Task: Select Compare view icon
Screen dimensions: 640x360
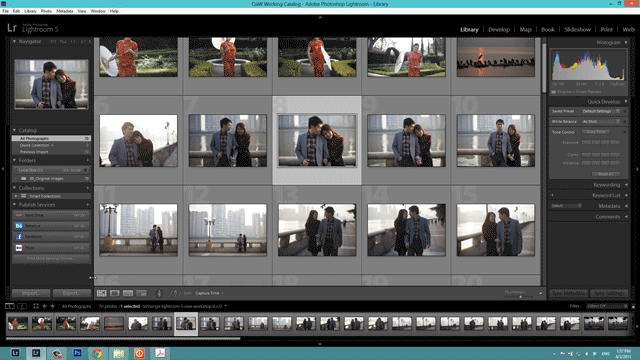Action: (x=128, y=293)
